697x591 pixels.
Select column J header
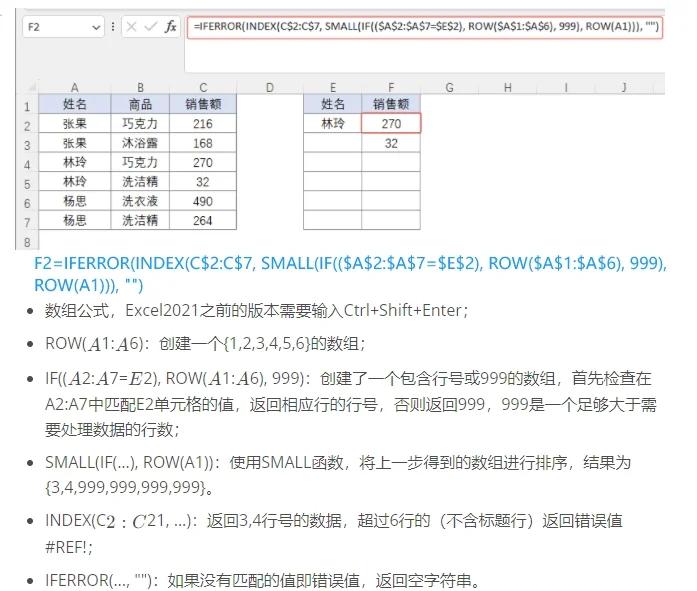point(624,88)
